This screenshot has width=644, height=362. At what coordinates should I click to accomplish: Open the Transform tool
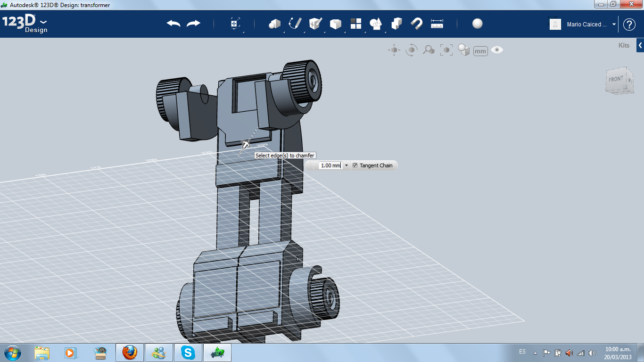[x=235, y=24]
